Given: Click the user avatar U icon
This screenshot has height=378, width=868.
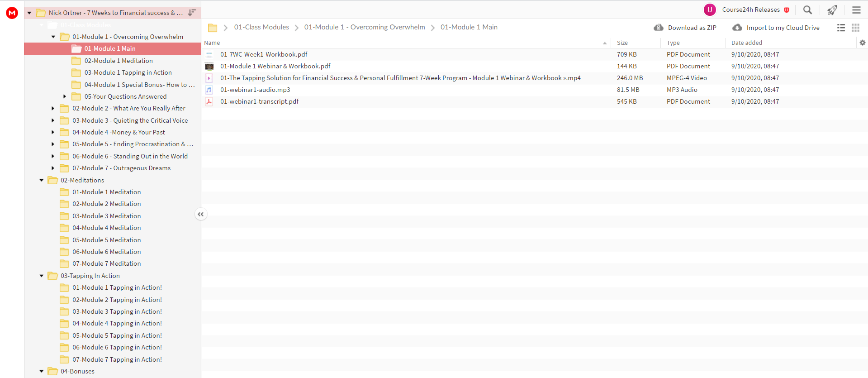Looking at the screenshot, I should tap(710, 10).
